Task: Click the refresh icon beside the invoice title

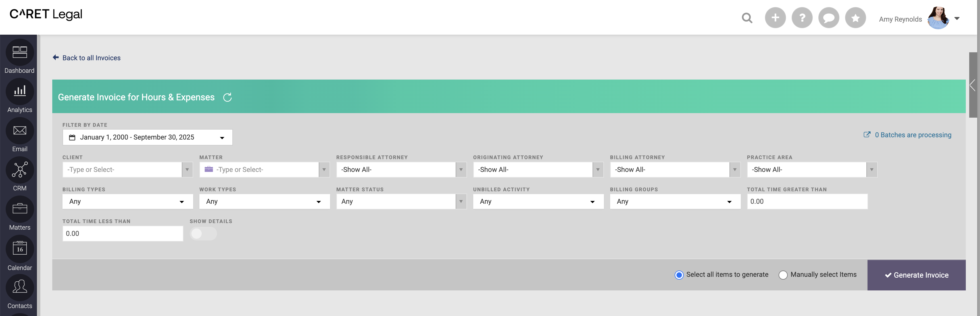Action: (227, 97)
